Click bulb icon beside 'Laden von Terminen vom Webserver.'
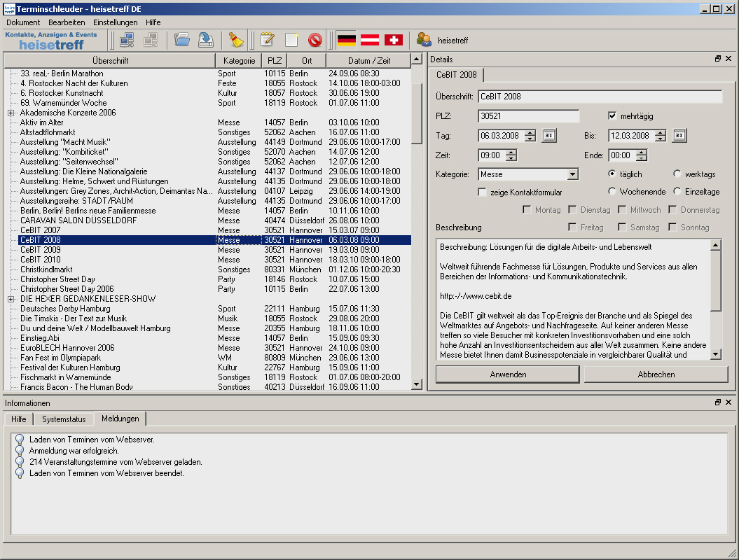 coord(20,440)
